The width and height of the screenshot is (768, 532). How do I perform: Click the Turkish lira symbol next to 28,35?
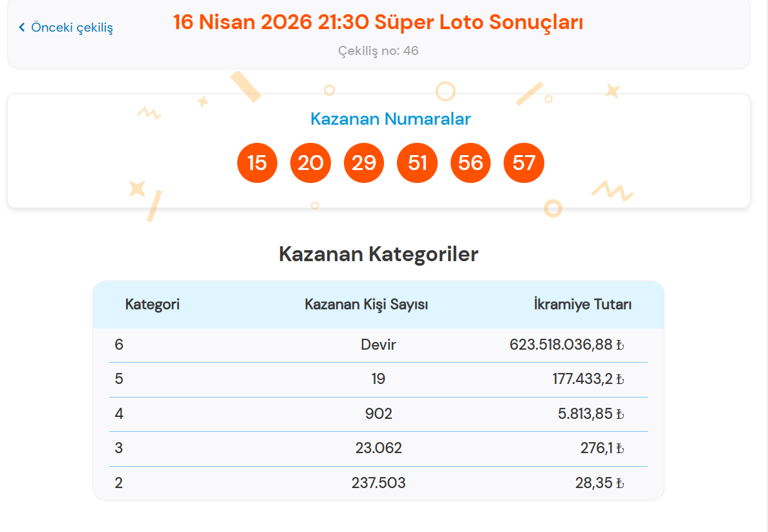(x=620, y=483)
